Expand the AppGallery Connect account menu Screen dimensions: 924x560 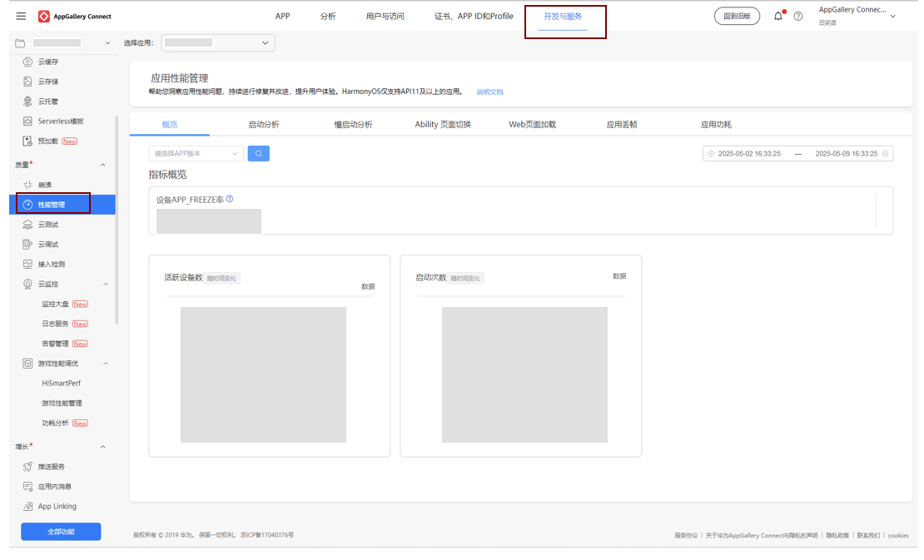(x=892, y=16)
